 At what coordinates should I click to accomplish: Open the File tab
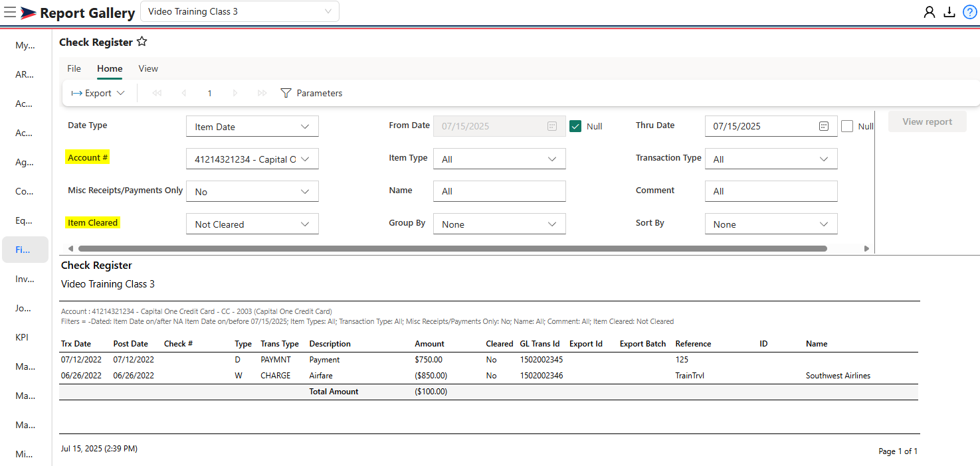point(74,68)
